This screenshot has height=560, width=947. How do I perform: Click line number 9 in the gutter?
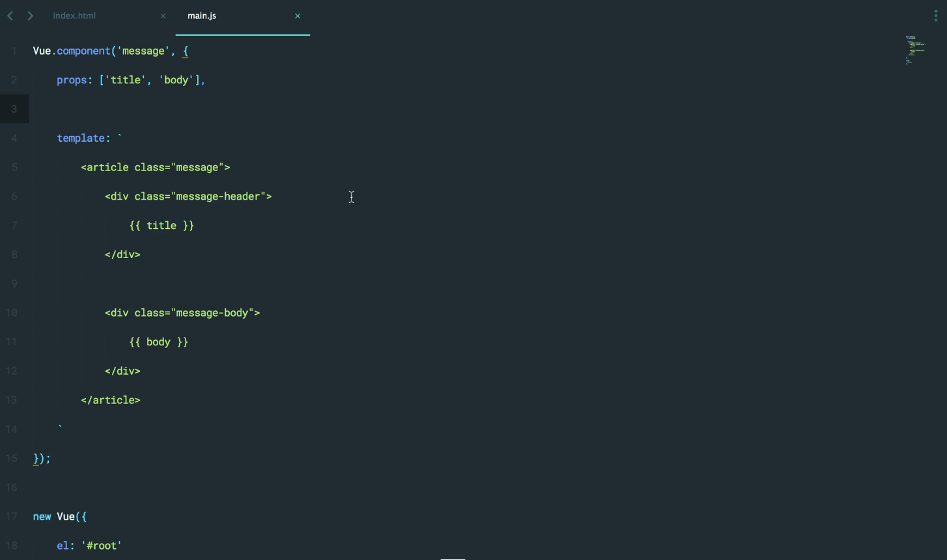(14, 284)
